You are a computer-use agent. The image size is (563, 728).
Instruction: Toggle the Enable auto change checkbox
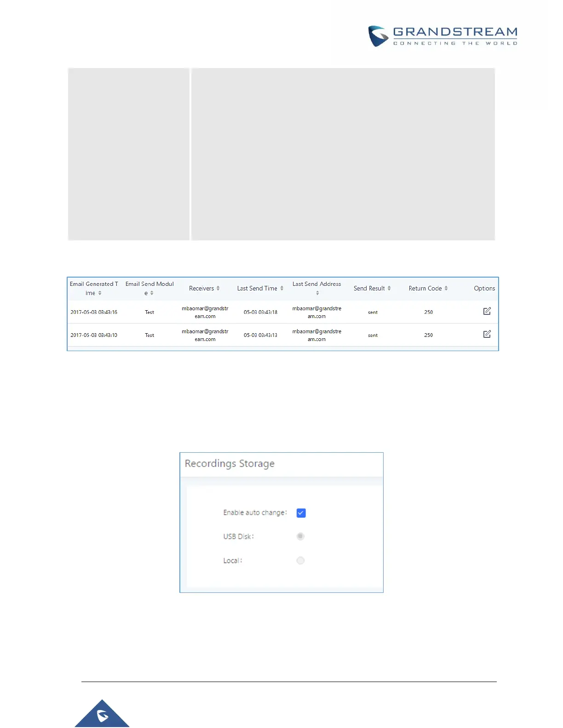tap(301, 513)
